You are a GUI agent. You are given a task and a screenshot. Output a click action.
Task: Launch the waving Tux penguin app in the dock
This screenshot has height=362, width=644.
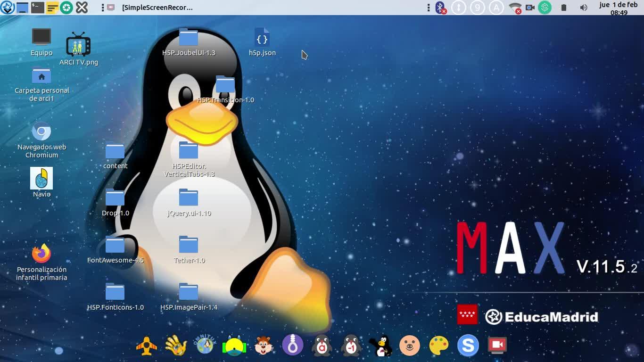click(380, 346)
